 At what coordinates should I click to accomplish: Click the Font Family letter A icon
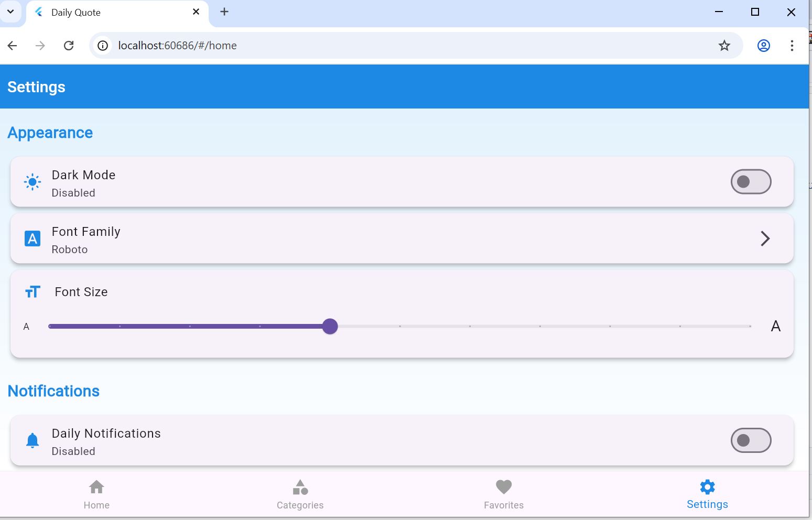click(x=33, y=239)
